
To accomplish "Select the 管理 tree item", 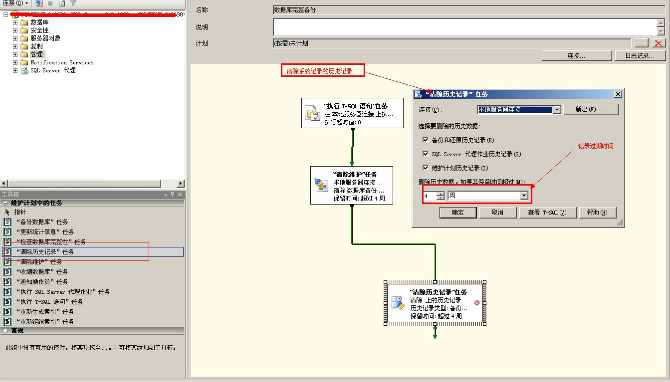I will point(37,54).
